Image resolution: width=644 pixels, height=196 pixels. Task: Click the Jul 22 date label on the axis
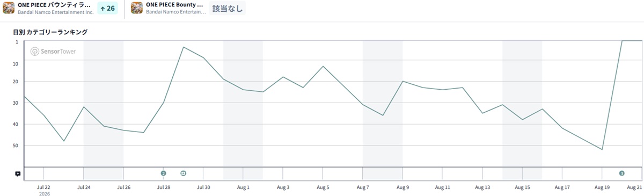tap(43, 187)
